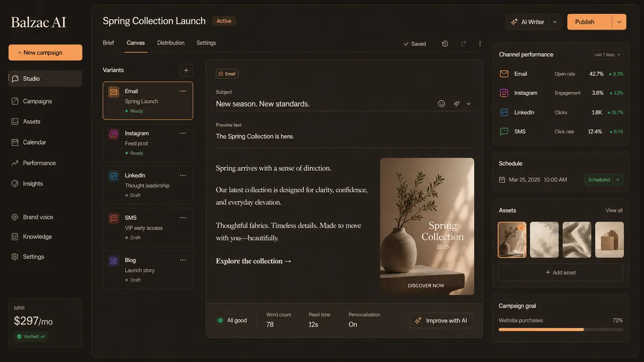This screenshot has height=362, width=644.
Task: Open the Distribution tab
Action: (x=171, y=43)
